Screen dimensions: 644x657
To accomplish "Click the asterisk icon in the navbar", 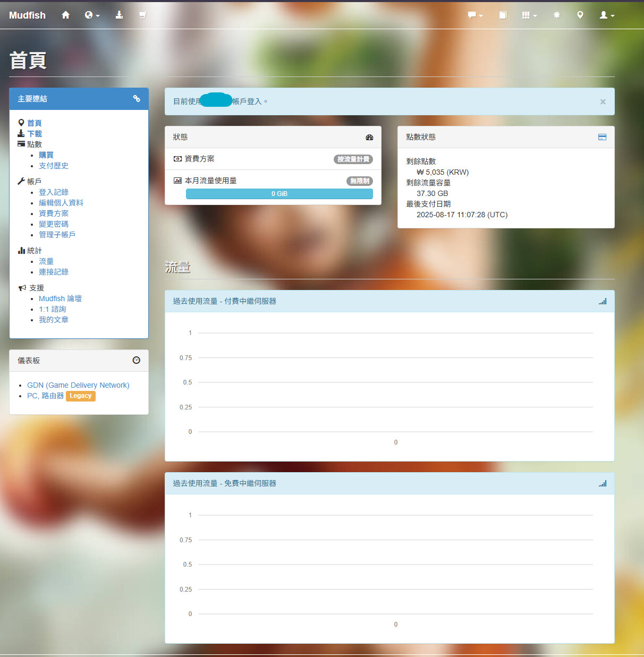I will (x=556, y=15).
